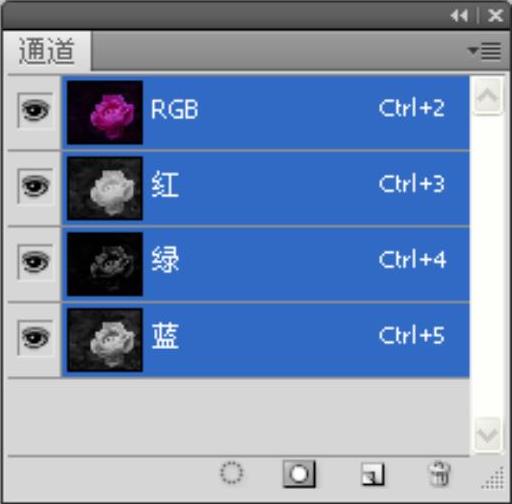
Task: Create a new channel icon
Action: (x=373, y=474)
